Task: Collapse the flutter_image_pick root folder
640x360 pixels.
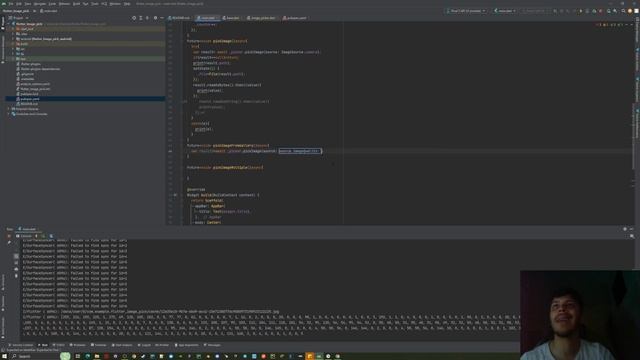Action: [x=9, y=24]
